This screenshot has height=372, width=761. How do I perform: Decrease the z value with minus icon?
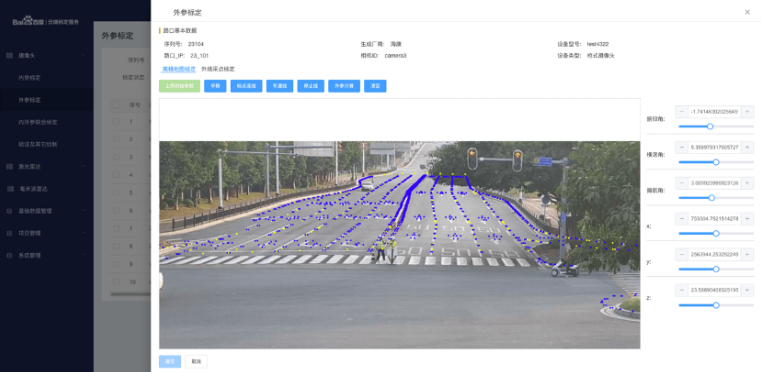681,290
